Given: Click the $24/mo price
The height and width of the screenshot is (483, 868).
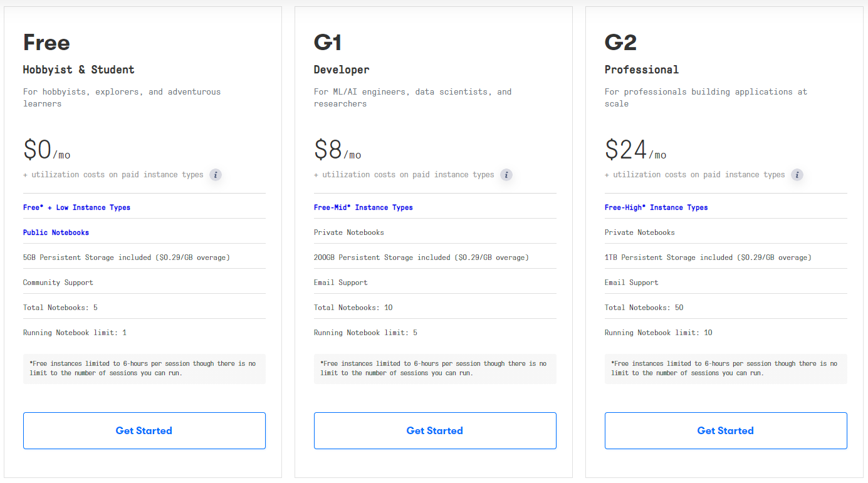Looking at the screenshot, I should tap(635, 151).
